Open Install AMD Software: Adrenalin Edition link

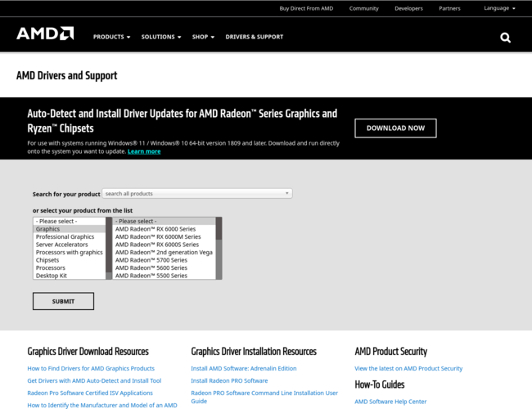244,368
